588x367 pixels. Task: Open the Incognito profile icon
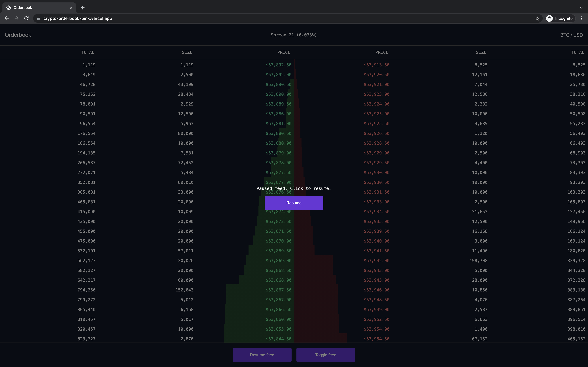549,19
